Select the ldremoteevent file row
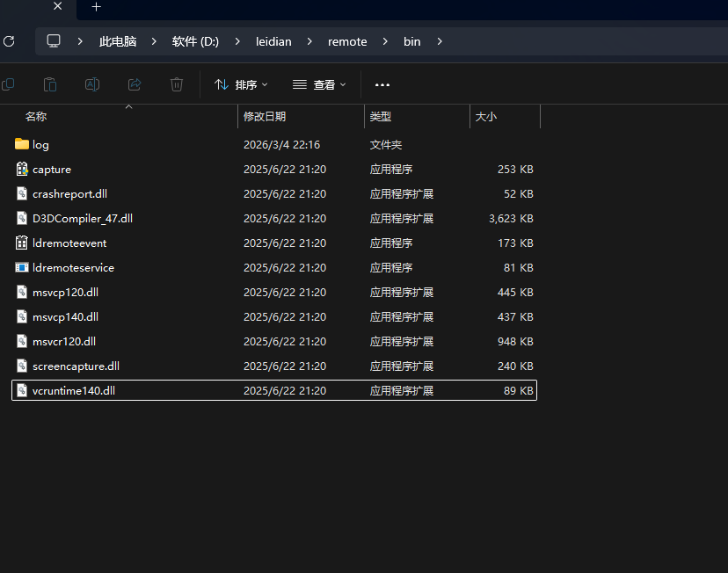The image size is (728, 573). click(x=69, y=243)
